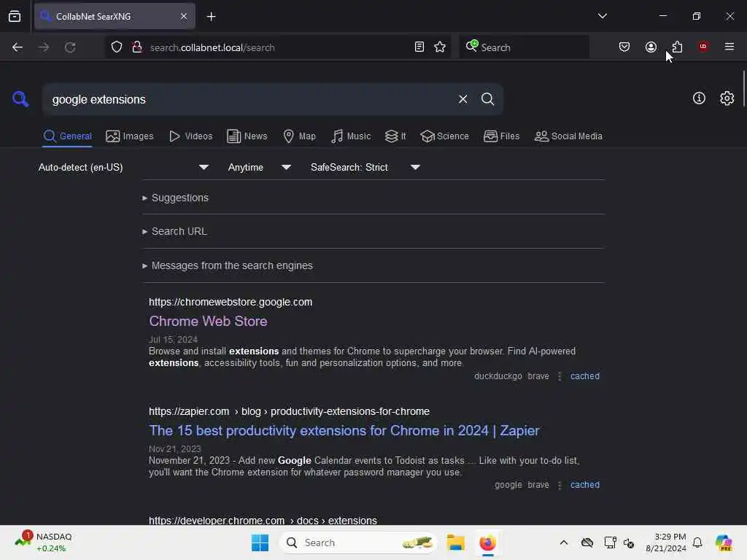Open cached link for Chrome Web Store result
Screen dimensions: 747x560
[x=584, y=376]
